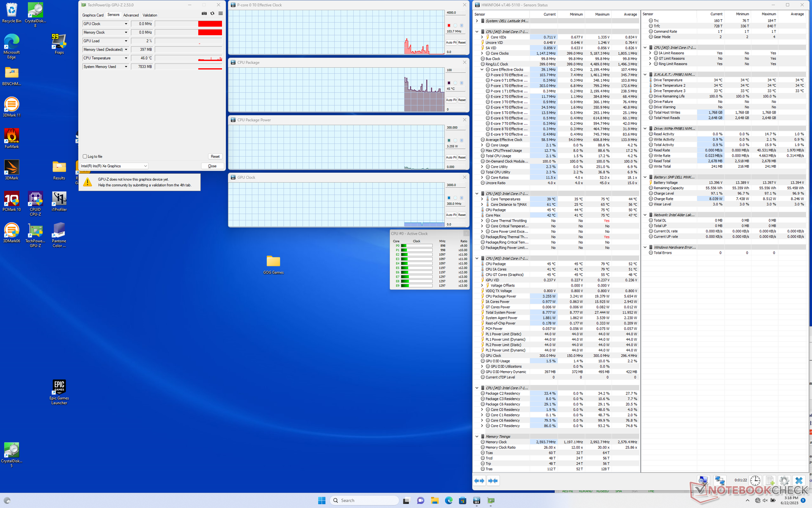
Task: Click the GPU-Z Reset button
Action: (x=215, y=157)
